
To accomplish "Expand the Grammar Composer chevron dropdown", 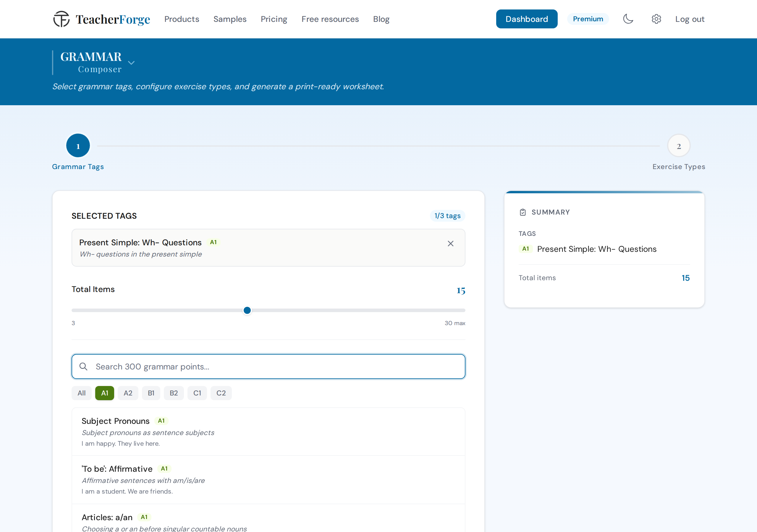I will click(x=131, y=63).
